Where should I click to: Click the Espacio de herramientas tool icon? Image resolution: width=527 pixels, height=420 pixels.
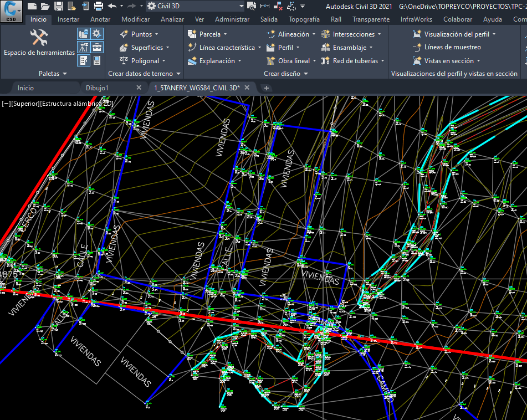(39, 38)
